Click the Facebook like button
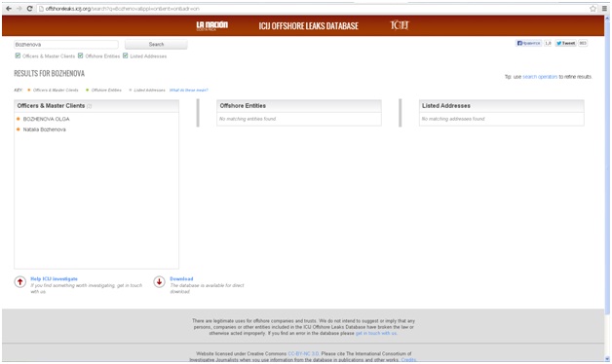 coord(529,43)
